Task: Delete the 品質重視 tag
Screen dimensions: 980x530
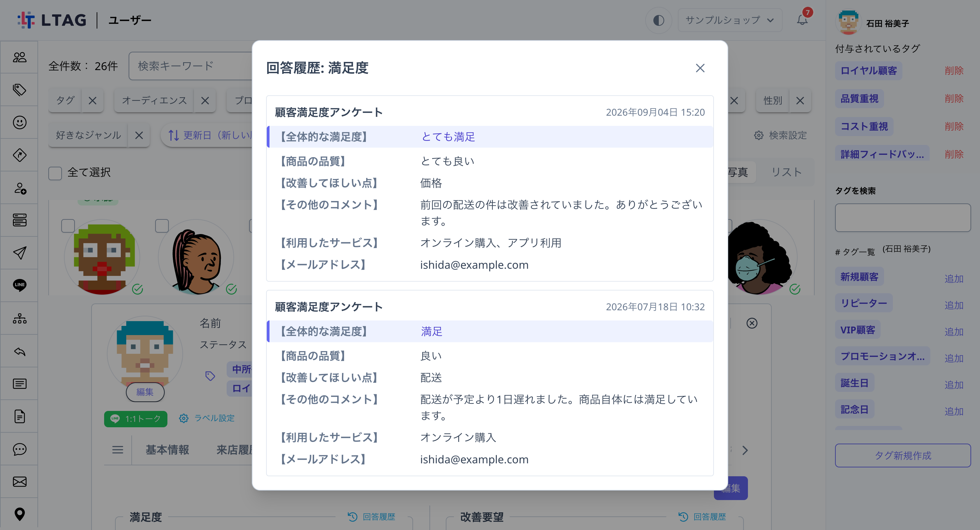Action: [954, 98]
